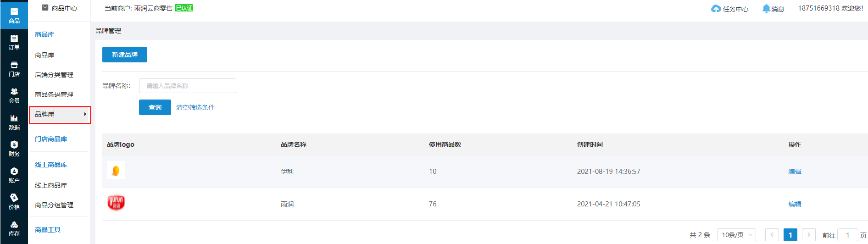Open the 10条/页 page size dropdown
Viewport: 868px width, 244px height.
736,235
